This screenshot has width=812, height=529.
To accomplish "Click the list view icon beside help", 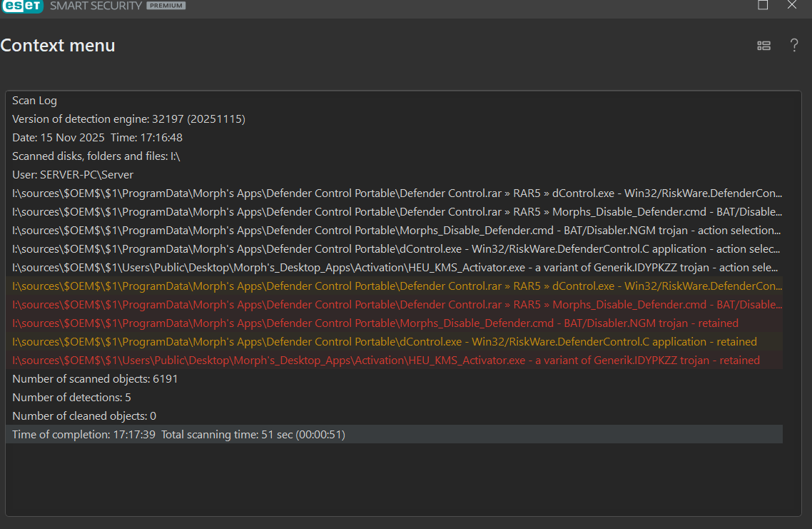I will click(763, 46).
